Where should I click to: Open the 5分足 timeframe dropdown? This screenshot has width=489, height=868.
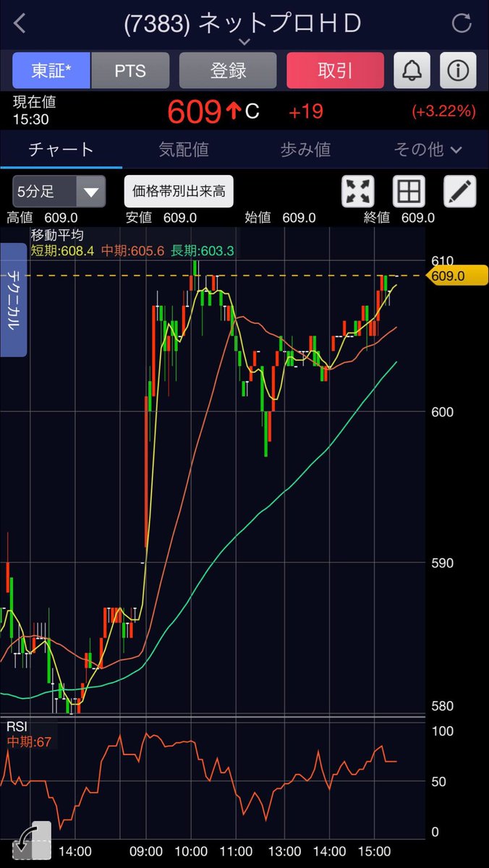click(59, 192)
